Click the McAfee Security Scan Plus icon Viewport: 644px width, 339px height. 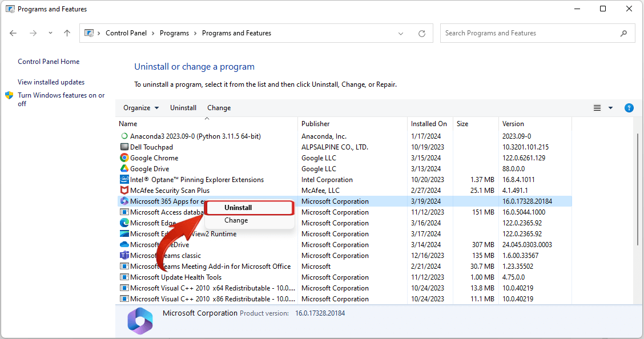(x=124, y=190)
